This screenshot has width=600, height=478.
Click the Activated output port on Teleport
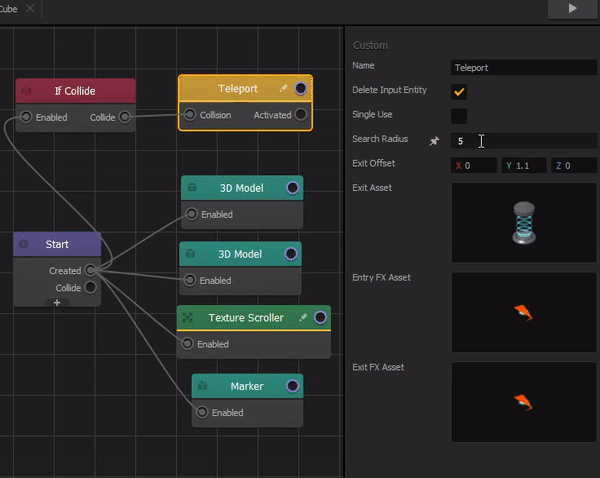tap(301, 114)
